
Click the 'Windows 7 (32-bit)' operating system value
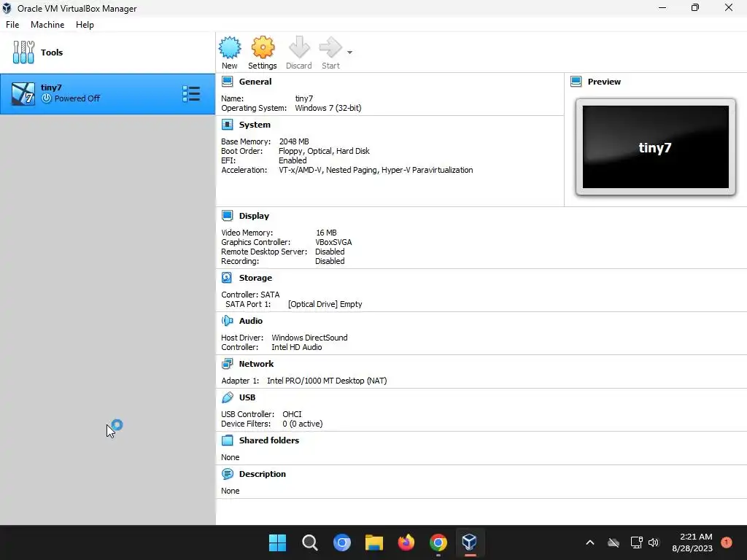328,108
